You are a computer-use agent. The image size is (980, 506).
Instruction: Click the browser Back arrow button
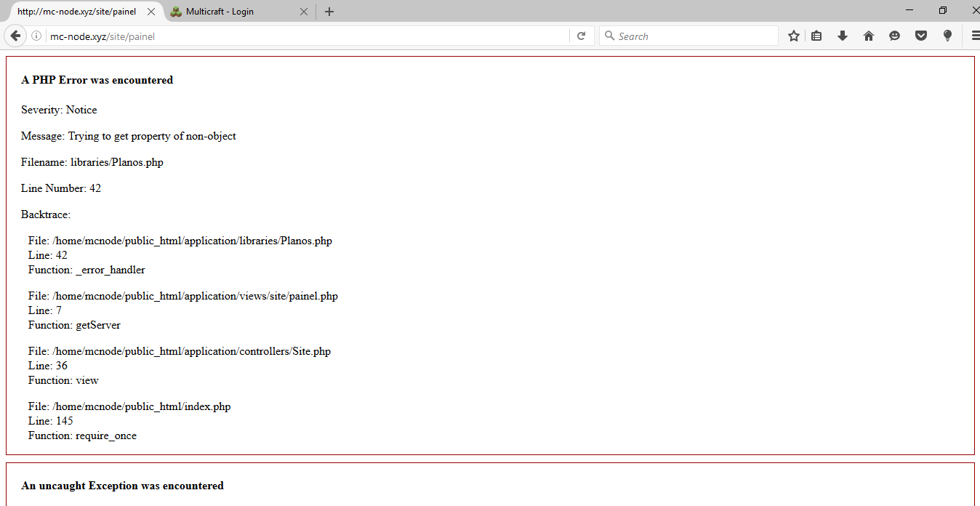click(15, 36)
